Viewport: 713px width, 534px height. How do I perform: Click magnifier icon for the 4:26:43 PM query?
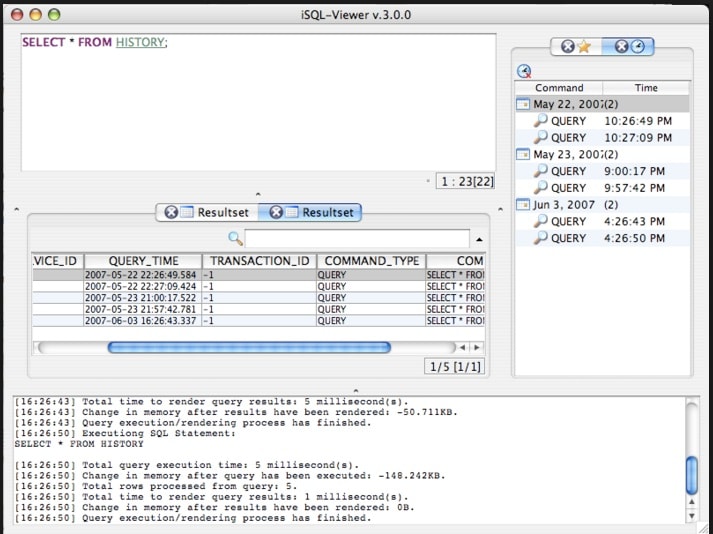540,221
